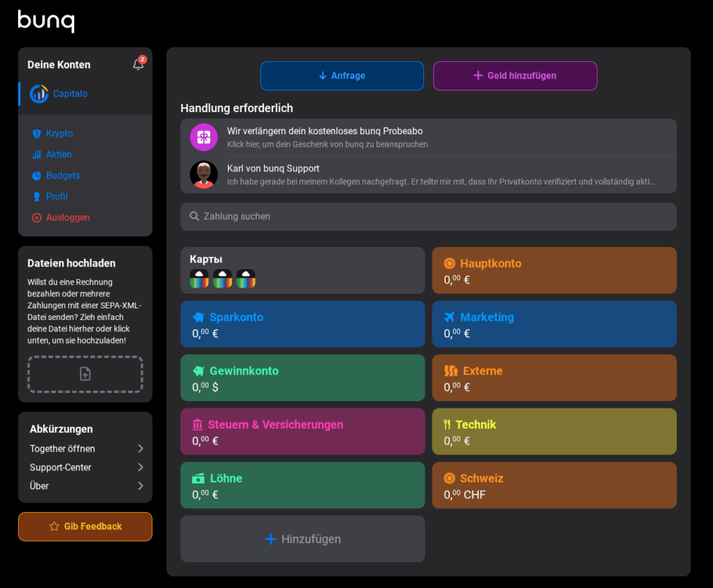This screenshot has width=713, height=588.
Task: Expand Support-Center chevron
Action: pyautogui.click(x=141, y=467)
